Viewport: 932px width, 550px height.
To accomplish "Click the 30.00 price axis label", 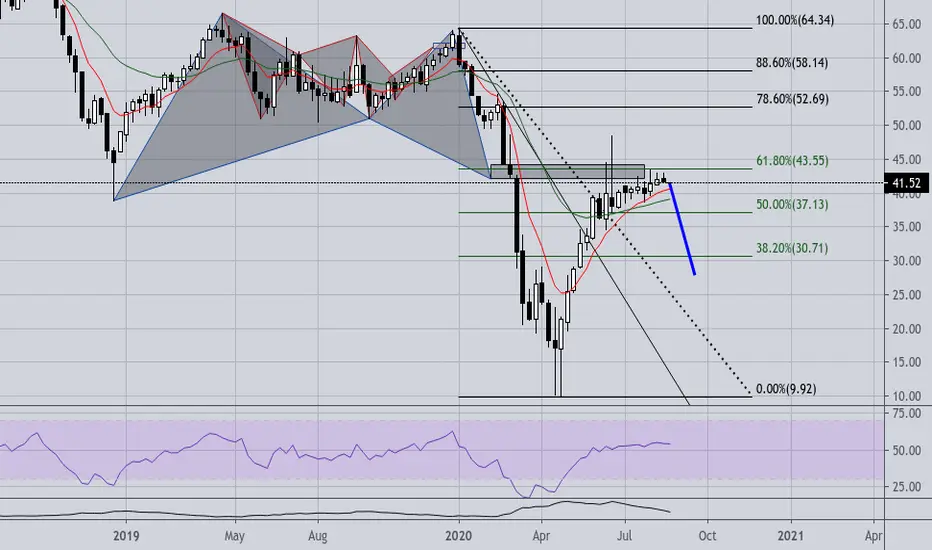I will 906,261.
